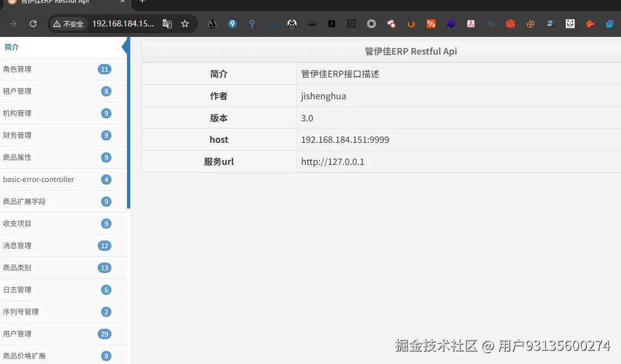Open the red-white dots extension icon
The image size is (621, 364).
391,24
